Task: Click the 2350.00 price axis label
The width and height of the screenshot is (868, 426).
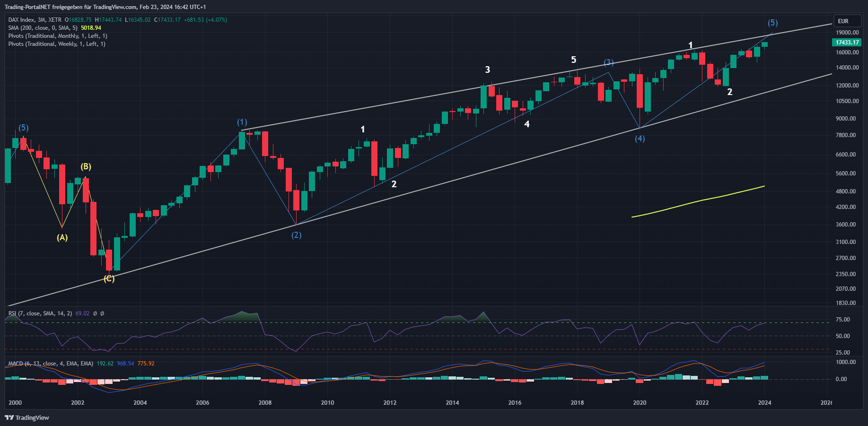Action: 846,274
